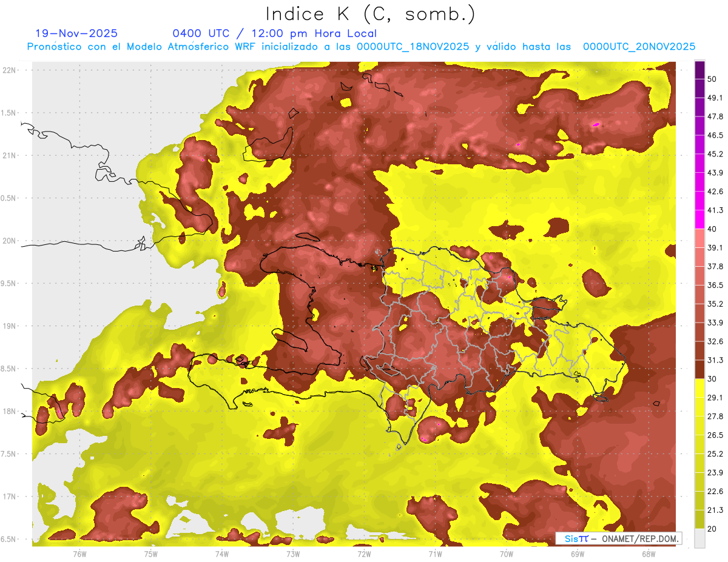728x562 pixels.
Task: Click the "0400 UTC / 12:00 pm Hora Local" text
Action: 274,33
